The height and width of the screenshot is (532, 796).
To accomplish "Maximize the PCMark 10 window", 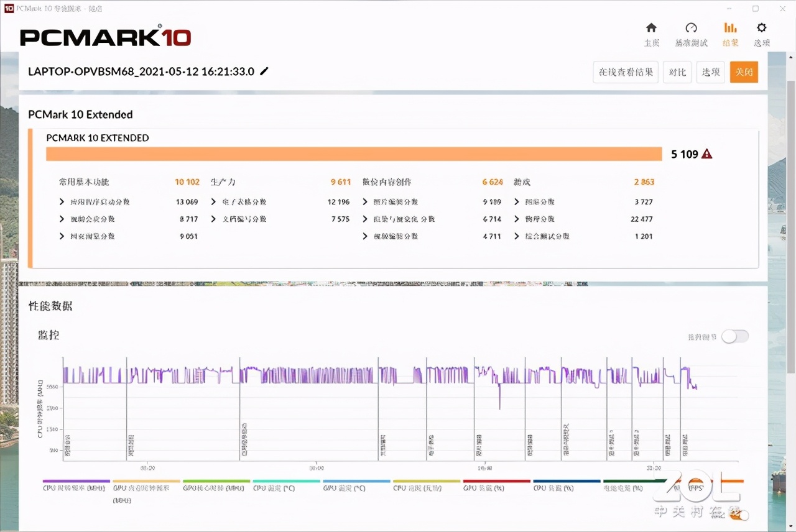I will point(756,8).
